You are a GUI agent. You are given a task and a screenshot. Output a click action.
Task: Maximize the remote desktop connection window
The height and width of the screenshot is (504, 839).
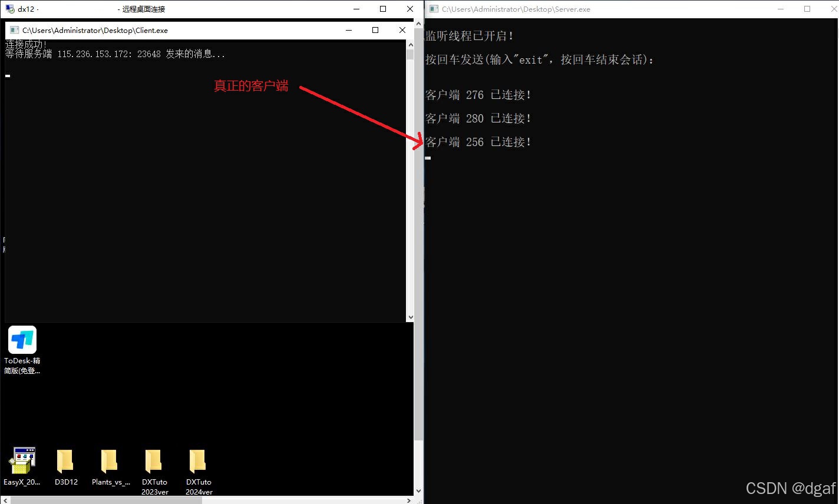point(383,9)
